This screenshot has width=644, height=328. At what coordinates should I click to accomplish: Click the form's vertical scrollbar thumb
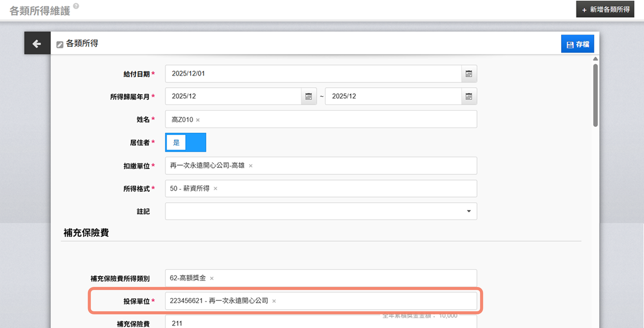point(595,95)
